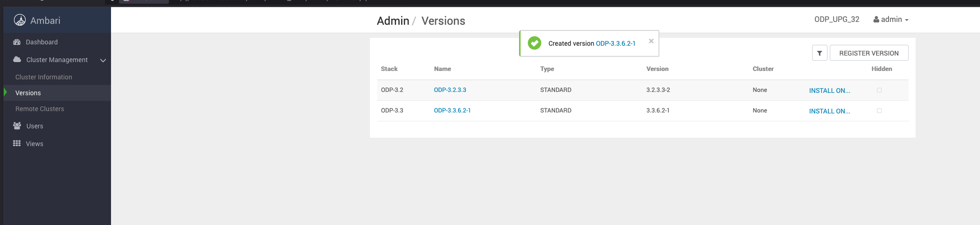Screen dimensions: 980x225
Task: Open Cluster Information page
Action: click(x=44, y=77)
